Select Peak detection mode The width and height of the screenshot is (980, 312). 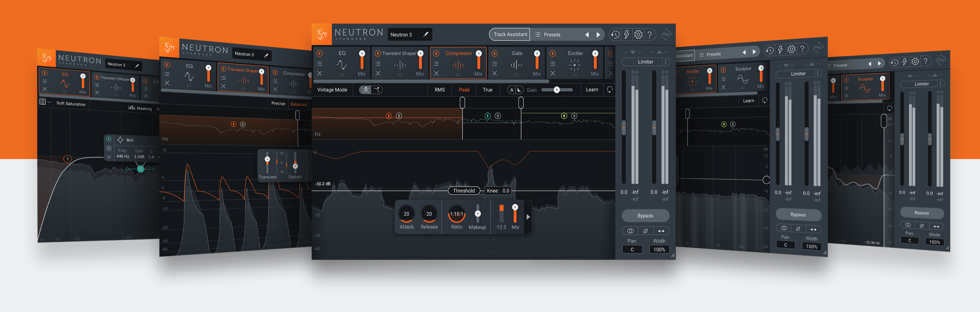coord(464,90)
